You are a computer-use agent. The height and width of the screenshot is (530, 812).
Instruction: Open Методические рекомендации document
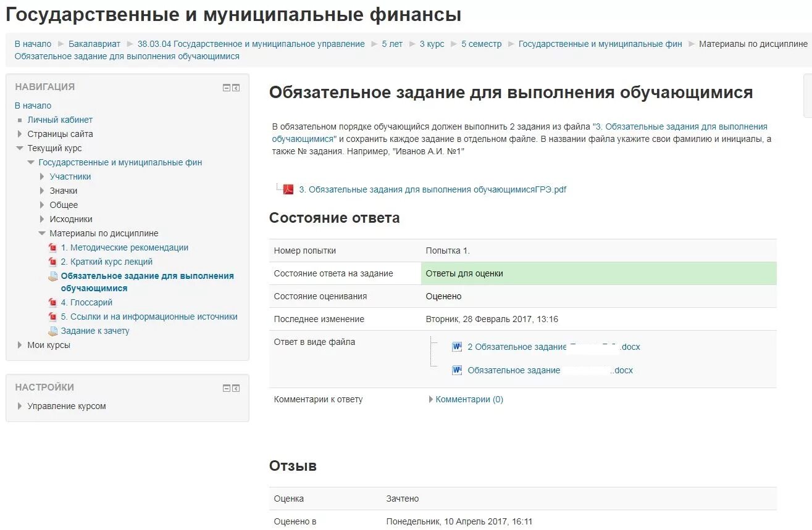[124, 247]
